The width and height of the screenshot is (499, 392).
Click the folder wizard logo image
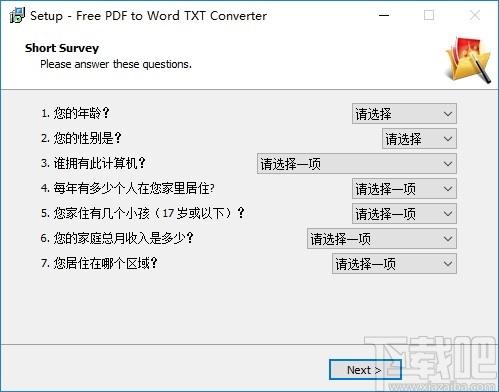point(469,59)
